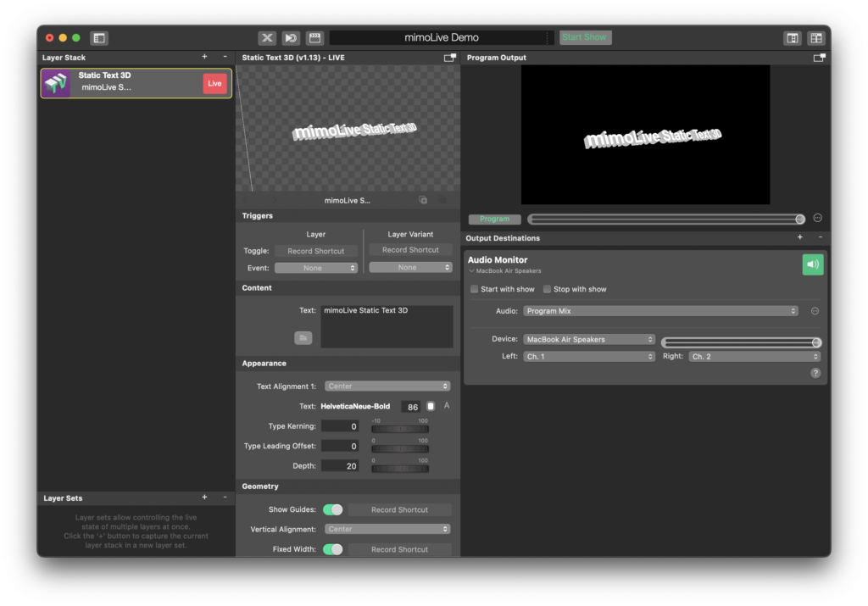
Task: Click the X layer remove icon in the toolbar
Action: click(267, 37)
